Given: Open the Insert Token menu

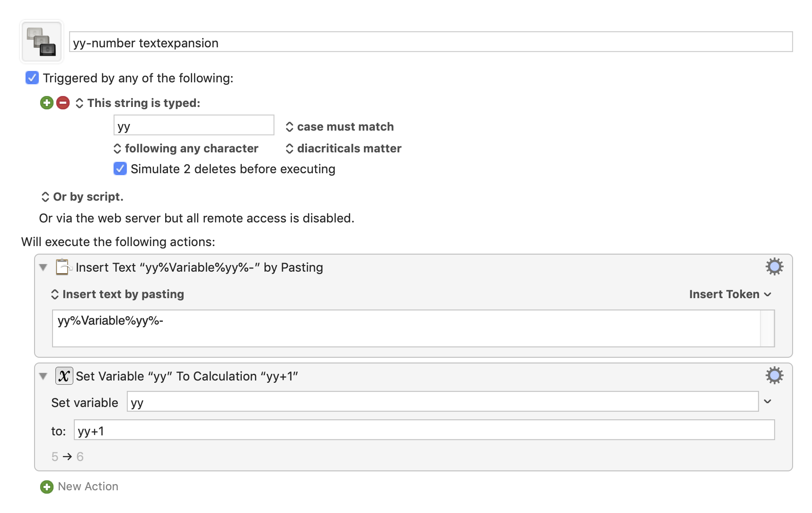Looking at the screenshot, I should point(730,294).
